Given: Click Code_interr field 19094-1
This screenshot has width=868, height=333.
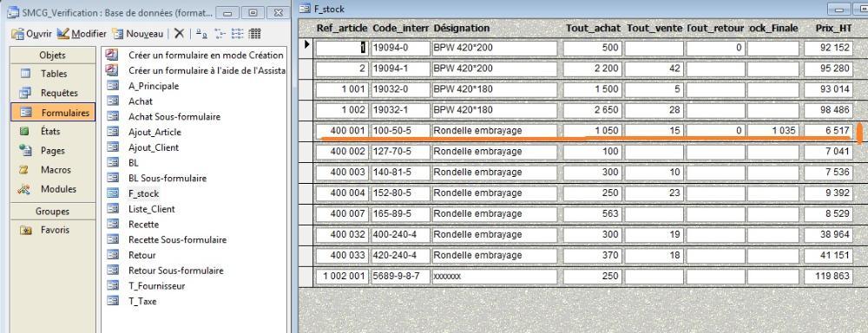Looking at the screenshot, I should 400,69.
